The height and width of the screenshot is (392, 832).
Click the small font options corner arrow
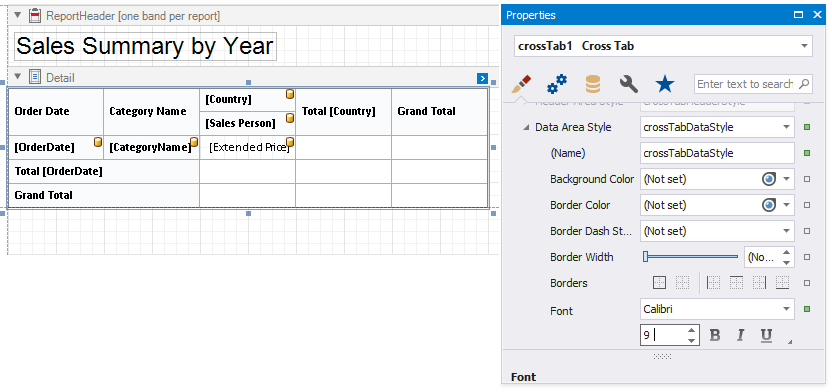(x=790, y=342)
